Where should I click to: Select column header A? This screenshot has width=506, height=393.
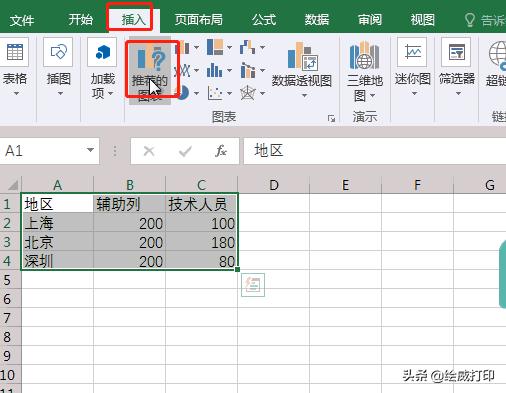coord(57,185)
